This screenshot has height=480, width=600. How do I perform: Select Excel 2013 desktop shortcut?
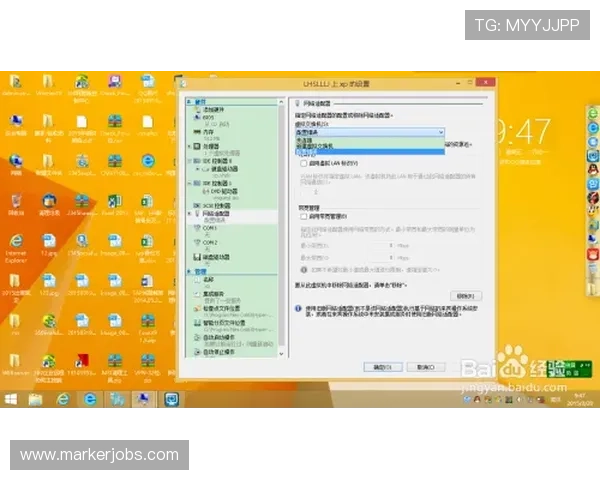pyautogui.click(x=114, y=205)
